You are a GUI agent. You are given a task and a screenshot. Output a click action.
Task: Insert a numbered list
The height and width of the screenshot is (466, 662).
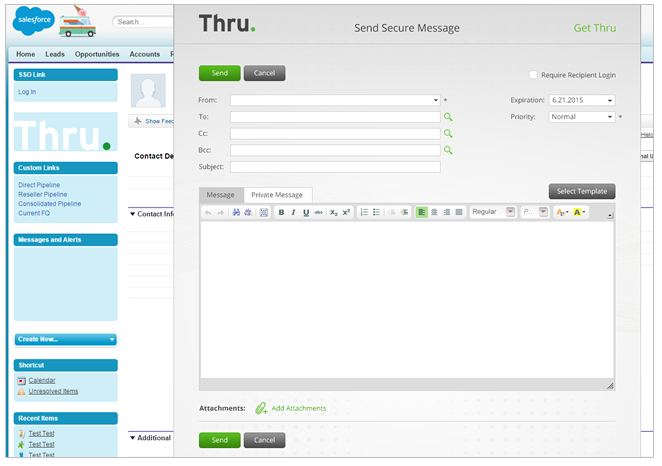tap(364, 212)
